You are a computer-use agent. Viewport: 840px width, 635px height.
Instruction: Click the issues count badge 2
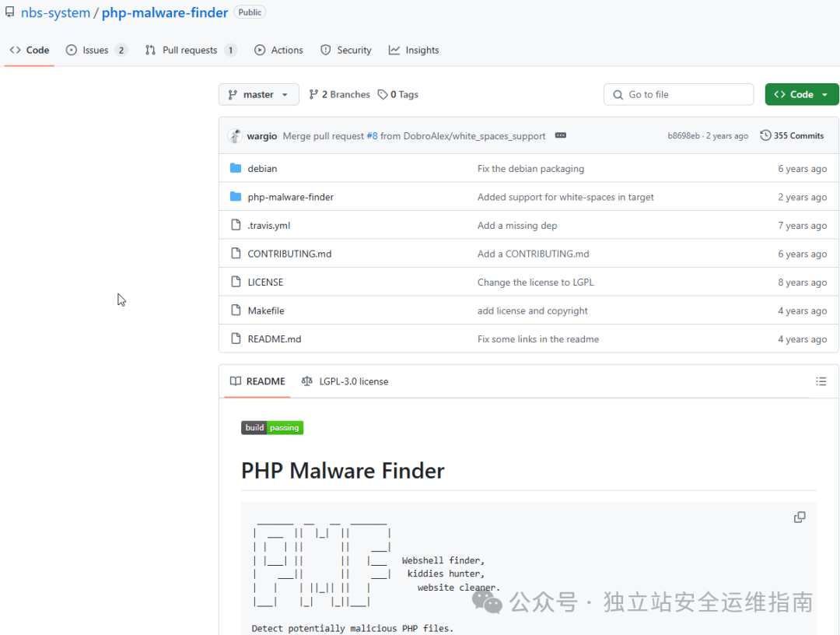click(x=121, y=50)
